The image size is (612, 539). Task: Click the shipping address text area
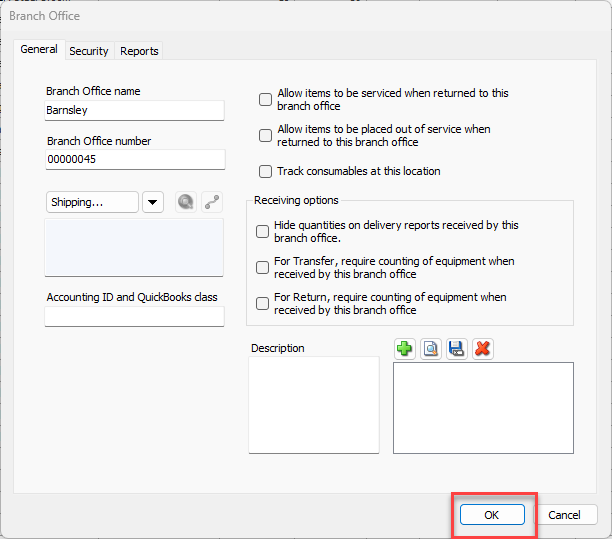[x=134, y=247]
